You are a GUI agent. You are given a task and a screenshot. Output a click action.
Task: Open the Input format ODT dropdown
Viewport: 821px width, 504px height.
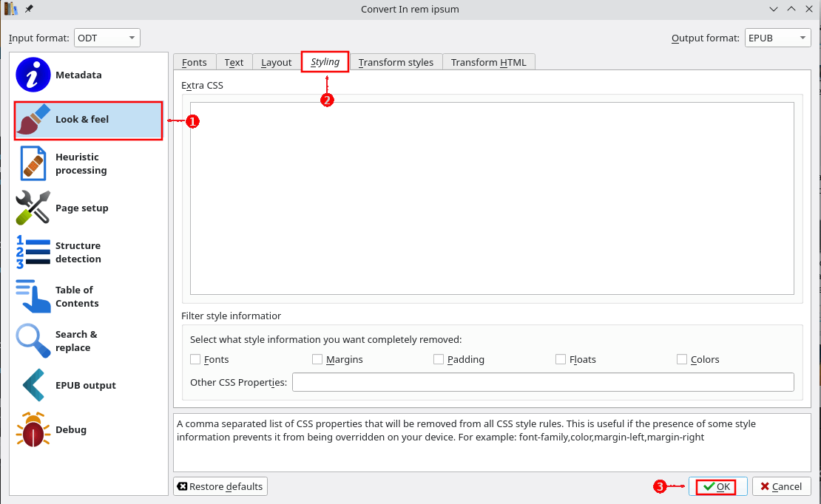click(x=107, y=38)
